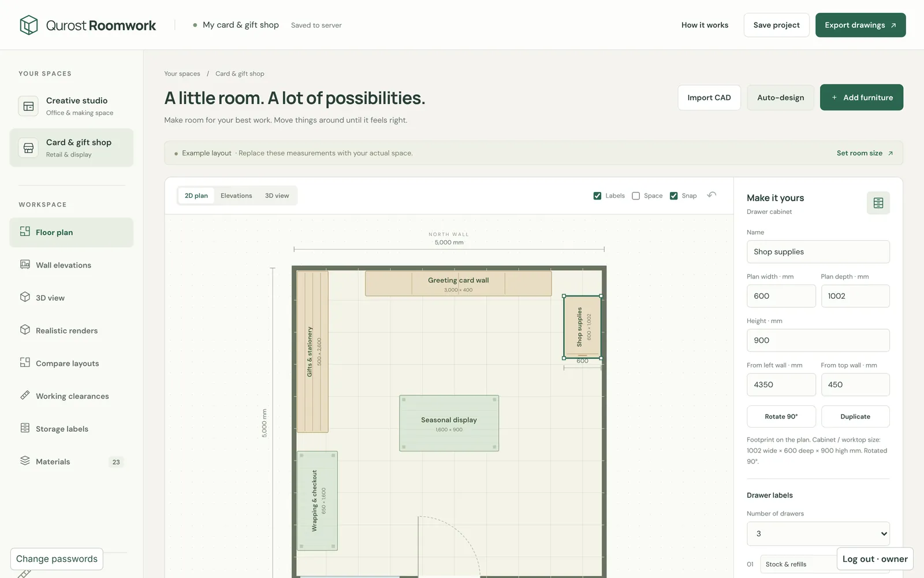Click the Plan depth field showing 1002
The image size is (924, 578).
click(855, 296)
